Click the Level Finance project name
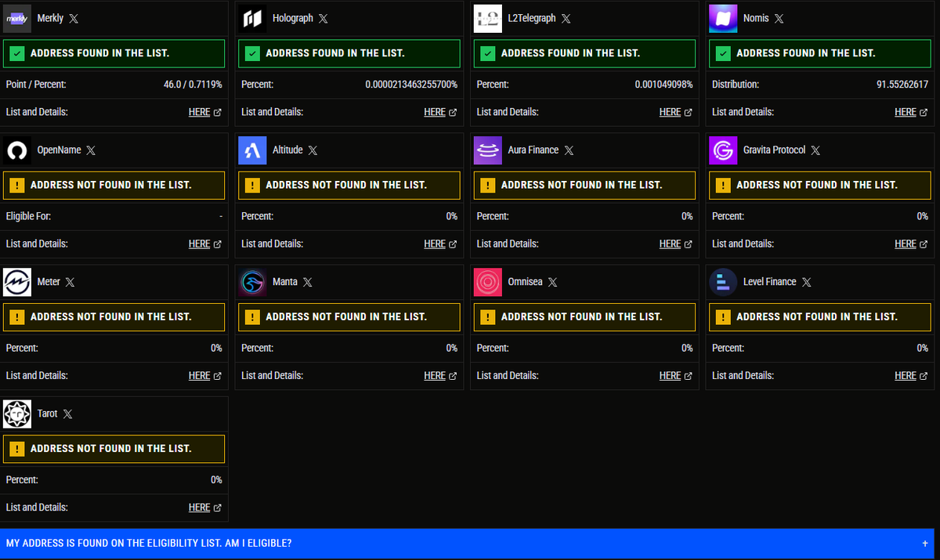Viewport: 940px width, 560px height. [x=769, y=281]
